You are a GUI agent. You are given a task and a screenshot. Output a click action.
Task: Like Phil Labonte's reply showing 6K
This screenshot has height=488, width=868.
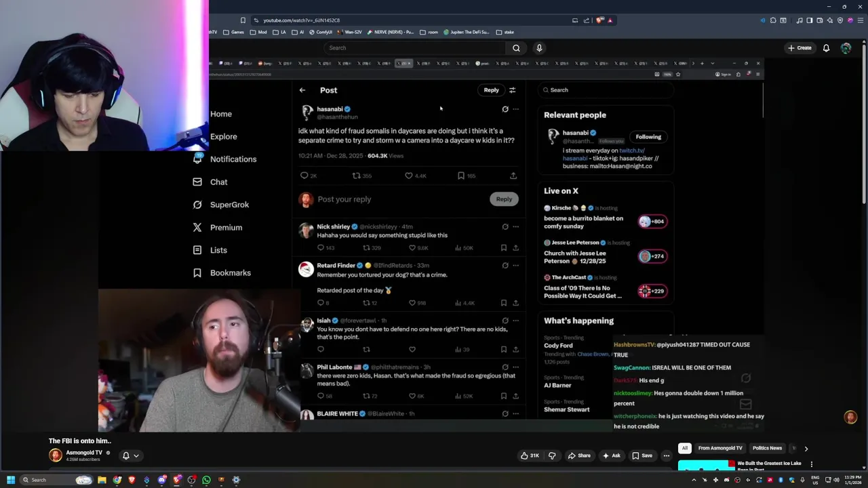tap(412, 396)
